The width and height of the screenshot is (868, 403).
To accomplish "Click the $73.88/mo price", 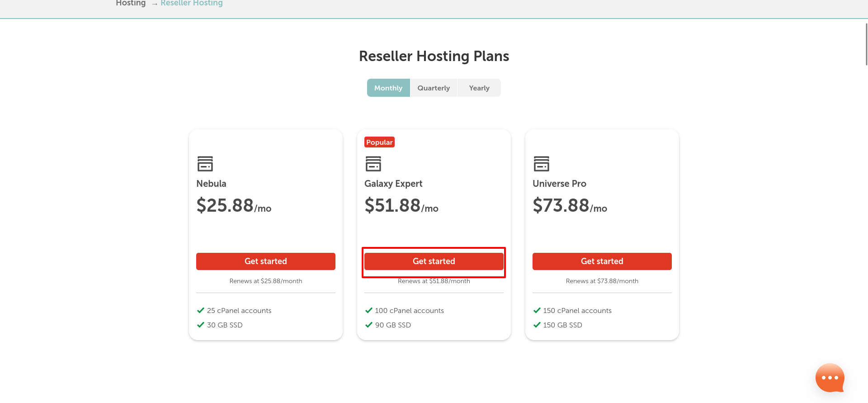I will [x=570, y=205].
